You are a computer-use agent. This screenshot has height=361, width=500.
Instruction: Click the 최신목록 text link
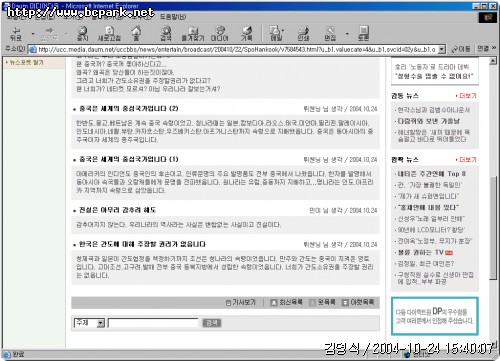291,302
